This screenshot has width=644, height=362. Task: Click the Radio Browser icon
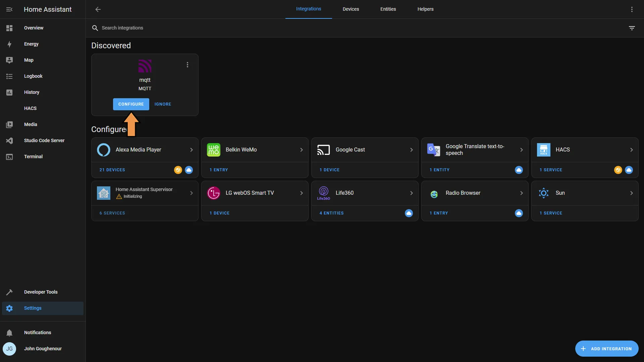pos(433,193)
